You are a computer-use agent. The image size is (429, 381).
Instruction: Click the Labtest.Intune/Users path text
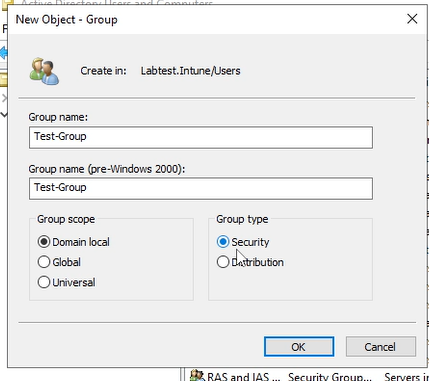pyautogui.click(x=190, y=71)
